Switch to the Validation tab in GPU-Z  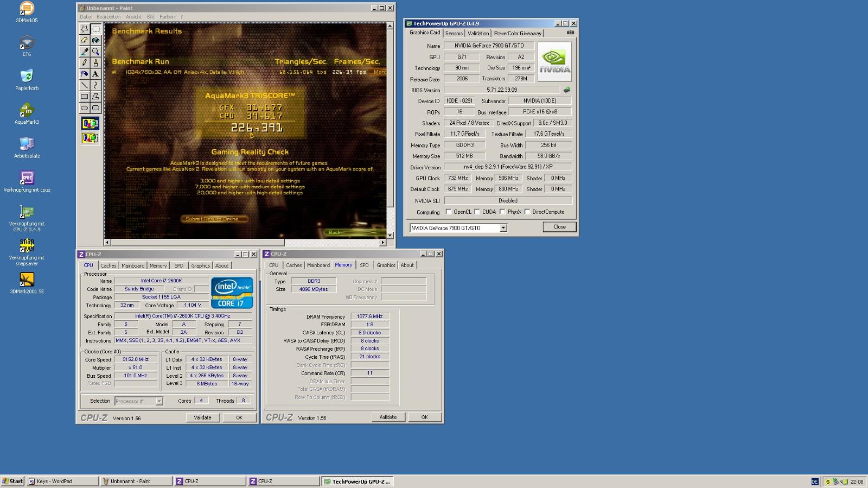pyautogui.click(x=478, y=33)
